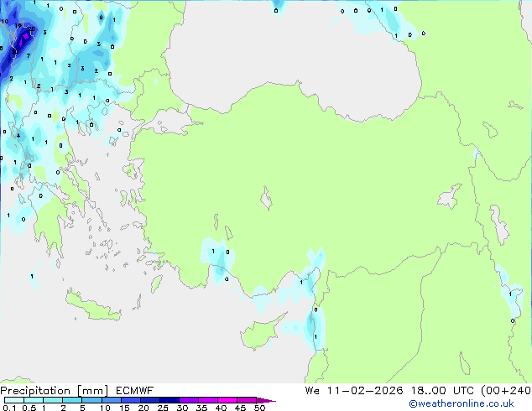The height and width of the screenshot is (411, 532).
Task: Select the 20–25 mm dark blue swatch
Action: click(x=150, y=400)
